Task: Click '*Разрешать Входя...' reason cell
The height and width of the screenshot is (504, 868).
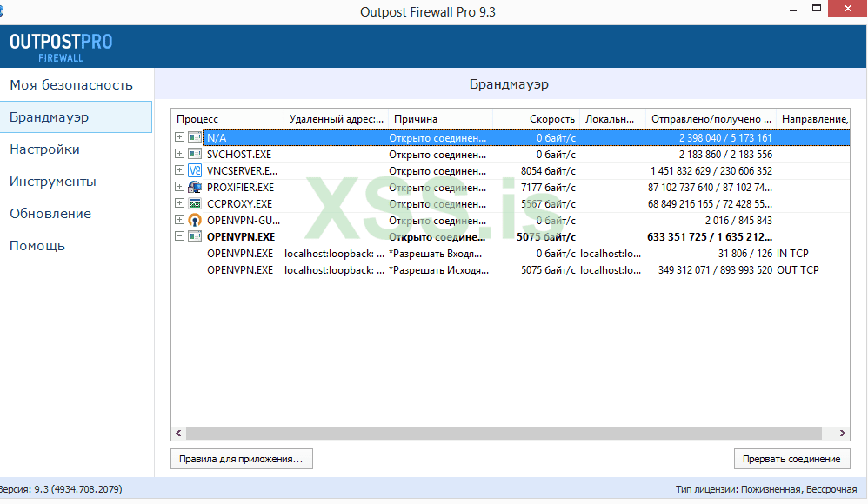Action: [436, 254]
